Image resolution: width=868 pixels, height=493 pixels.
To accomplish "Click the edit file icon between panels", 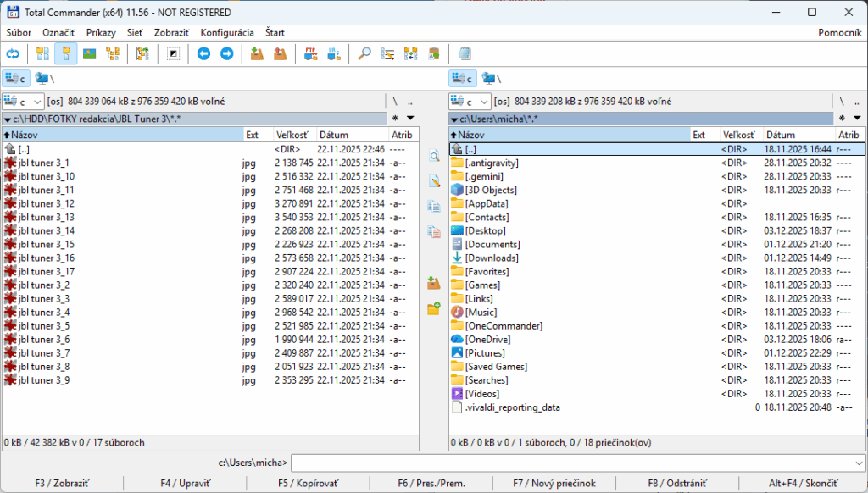I will point(434,180).
